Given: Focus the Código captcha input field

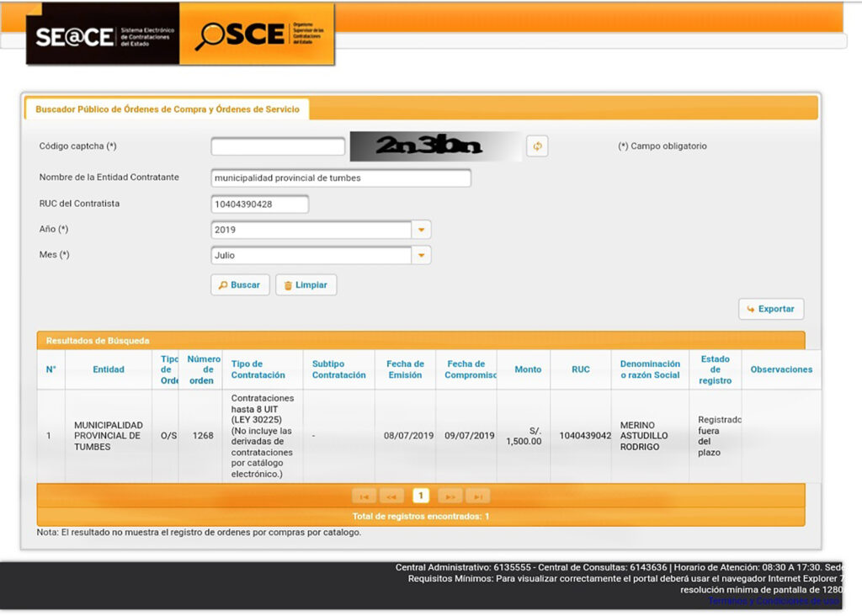Looking at the screenshot, I should (x=278, y=146).
